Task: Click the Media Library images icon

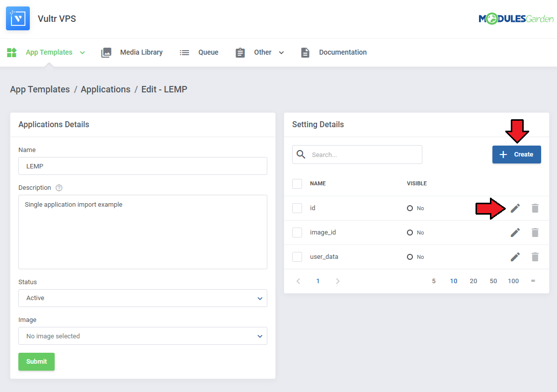Action: [x=106, y=53]
